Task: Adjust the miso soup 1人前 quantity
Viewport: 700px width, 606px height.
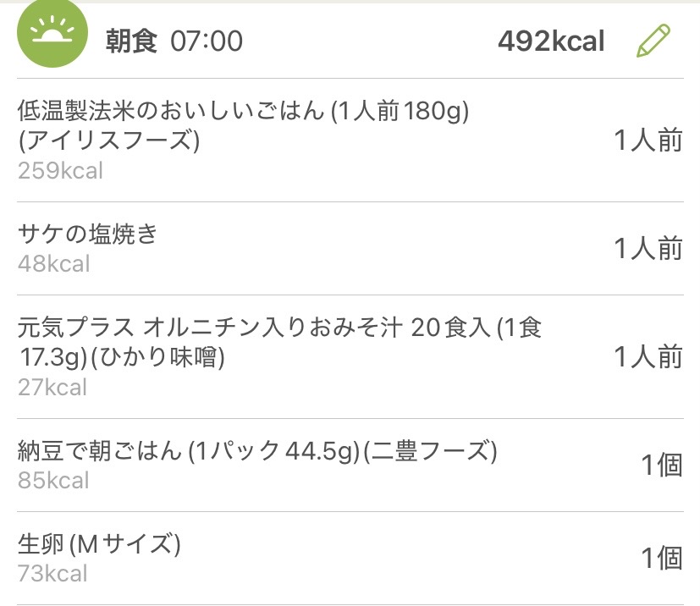Action: (x=648, y=357)
